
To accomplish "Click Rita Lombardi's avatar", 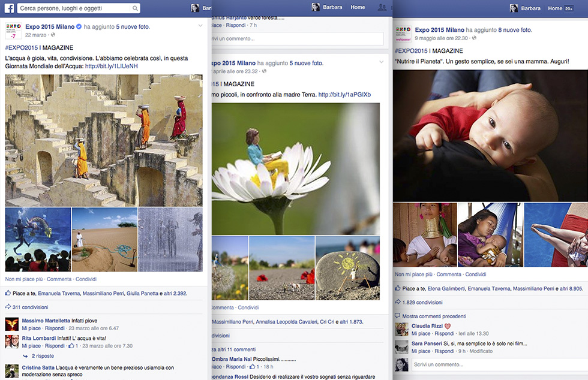I will (x=12, y=342).
